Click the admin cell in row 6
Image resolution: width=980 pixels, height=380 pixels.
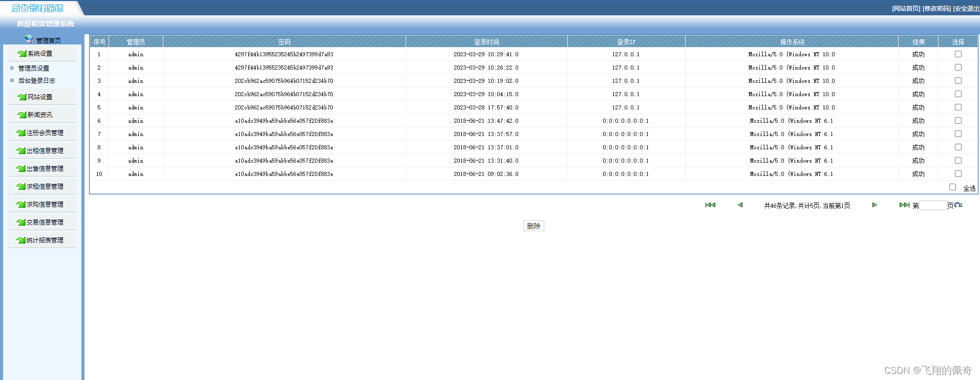click(x=136, y=121)
